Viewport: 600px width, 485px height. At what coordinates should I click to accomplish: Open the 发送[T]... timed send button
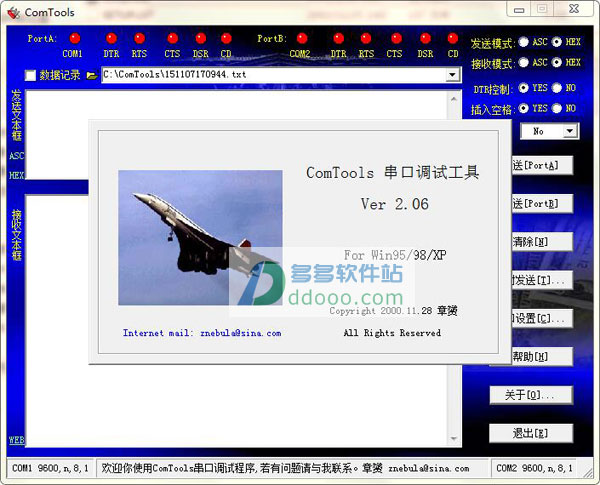tap(542, 280)
